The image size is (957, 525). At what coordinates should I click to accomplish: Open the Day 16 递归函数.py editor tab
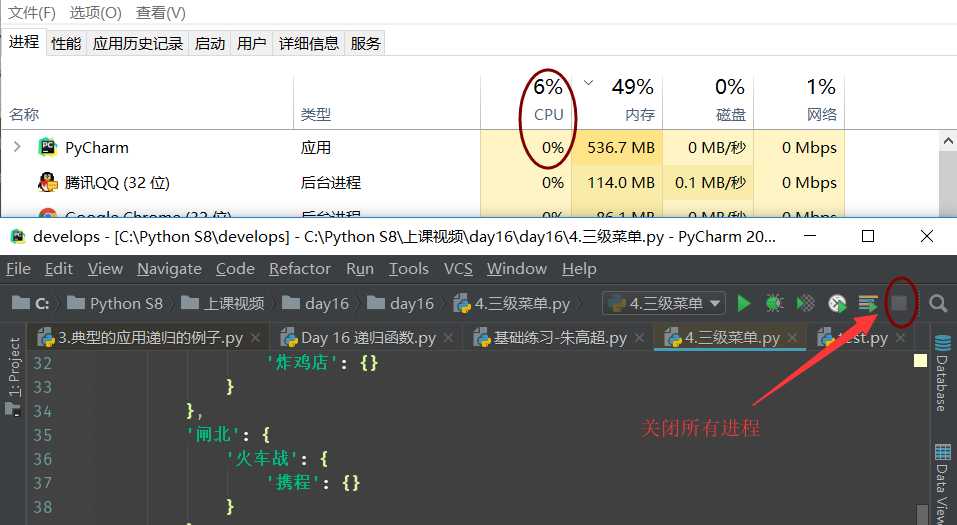(368, 338)
